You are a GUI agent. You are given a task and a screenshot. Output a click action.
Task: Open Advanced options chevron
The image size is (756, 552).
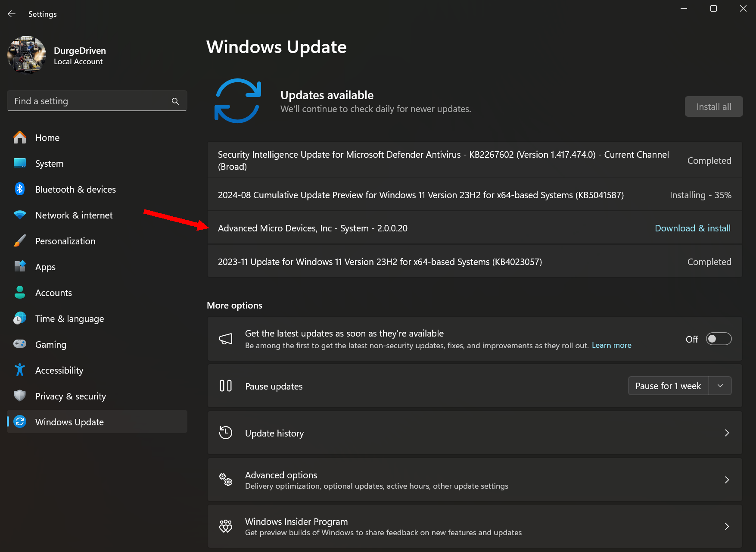click(x=727, y=480)
